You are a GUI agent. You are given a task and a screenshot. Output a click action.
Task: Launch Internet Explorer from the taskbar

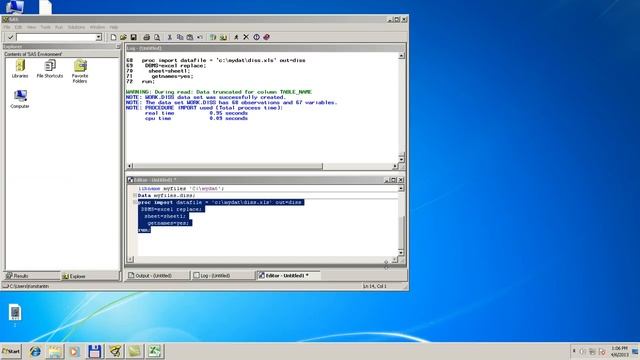point(35,351)
